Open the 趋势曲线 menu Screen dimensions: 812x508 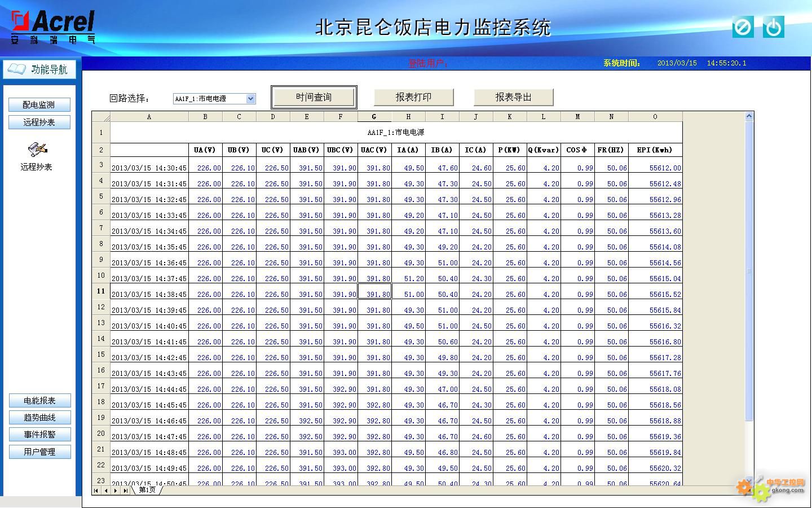39,418
